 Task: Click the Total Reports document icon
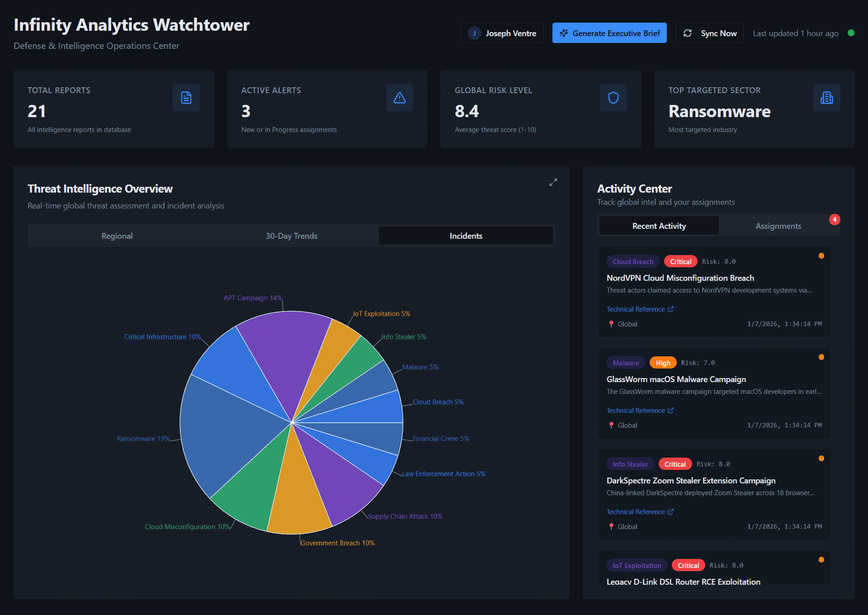tap(186, 98)
